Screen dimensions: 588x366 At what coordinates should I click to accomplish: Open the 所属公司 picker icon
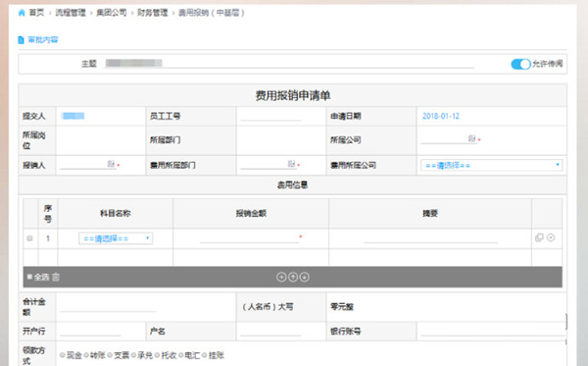point(471,138)
